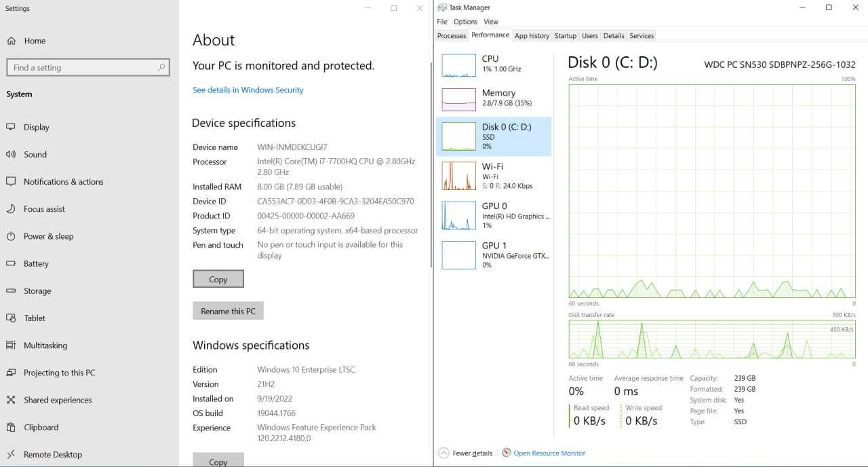The image size is (868, 467).
Task: Switch to the App history tab
Action: coord(532,36)
